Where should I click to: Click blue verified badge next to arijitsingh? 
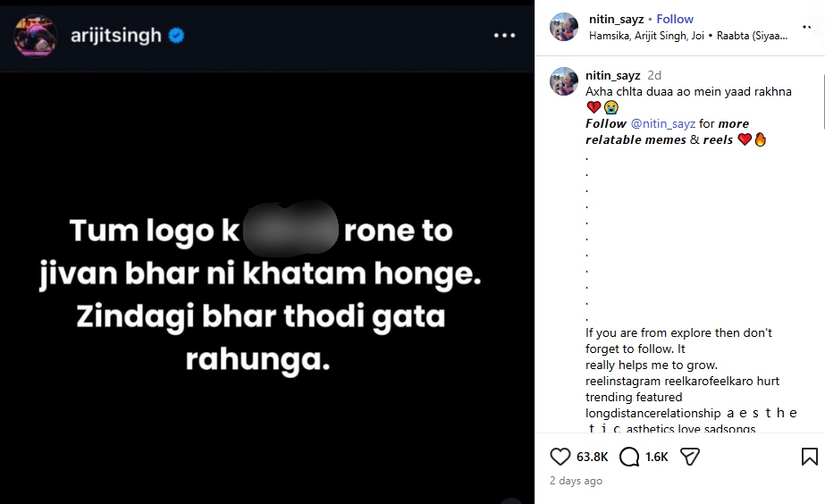coord(176,35)
